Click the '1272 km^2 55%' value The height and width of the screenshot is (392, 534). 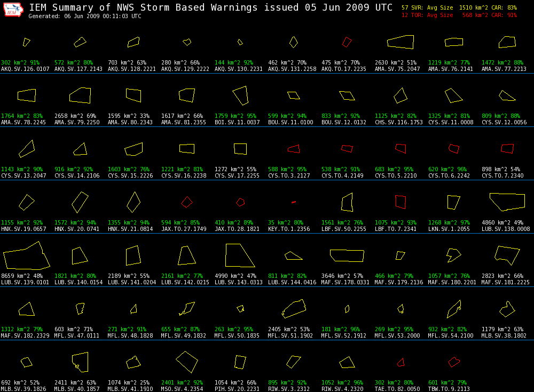[x=235, y=169]
